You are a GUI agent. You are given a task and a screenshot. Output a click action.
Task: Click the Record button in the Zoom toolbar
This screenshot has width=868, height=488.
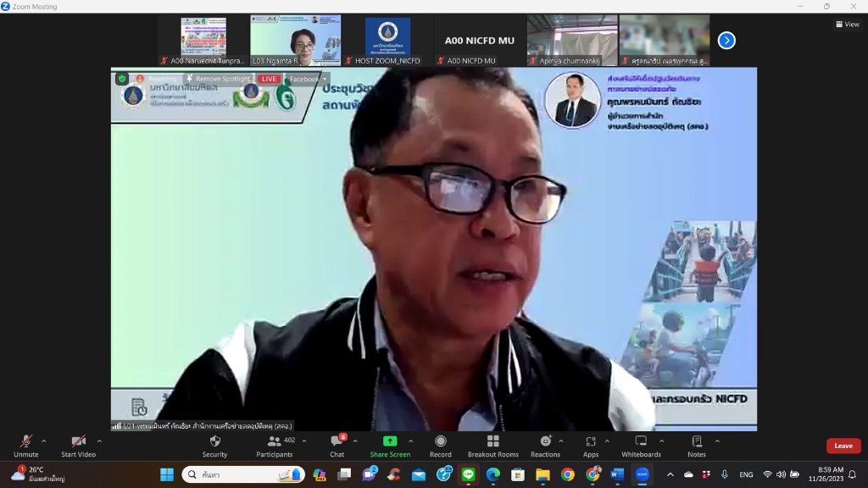coord(441,446)
